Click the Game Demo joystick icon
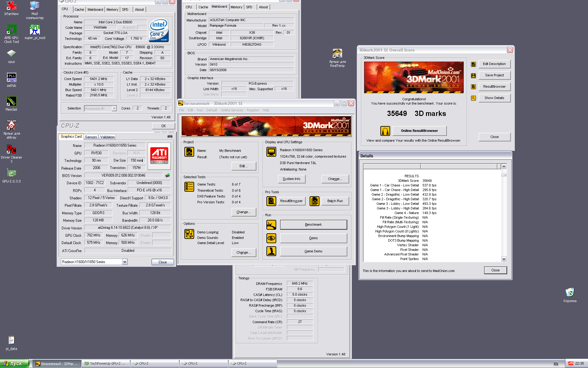The width and height of the screenshot is (588, 368). coord(271,251)
